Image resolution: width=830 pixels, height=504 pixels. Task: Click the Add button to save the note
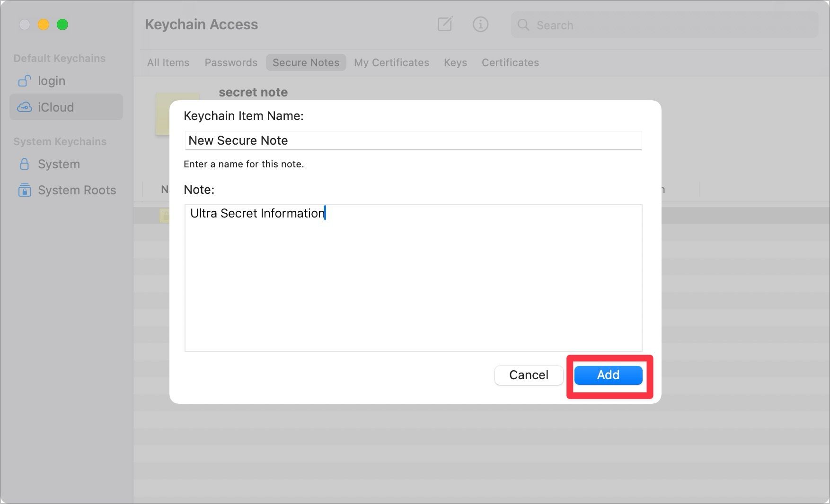(608, 375)
